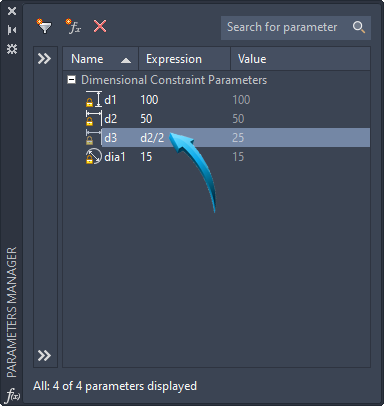Collapse Dimensional Constraint Parameters group
Screen dimensions: 385x407
[71, 80]
